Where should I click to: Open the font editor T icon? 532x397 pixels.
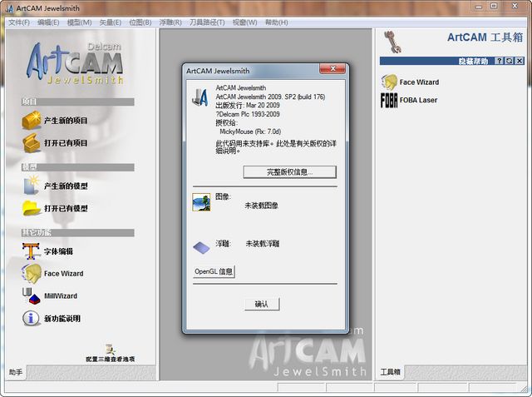[x=31, y=251]
